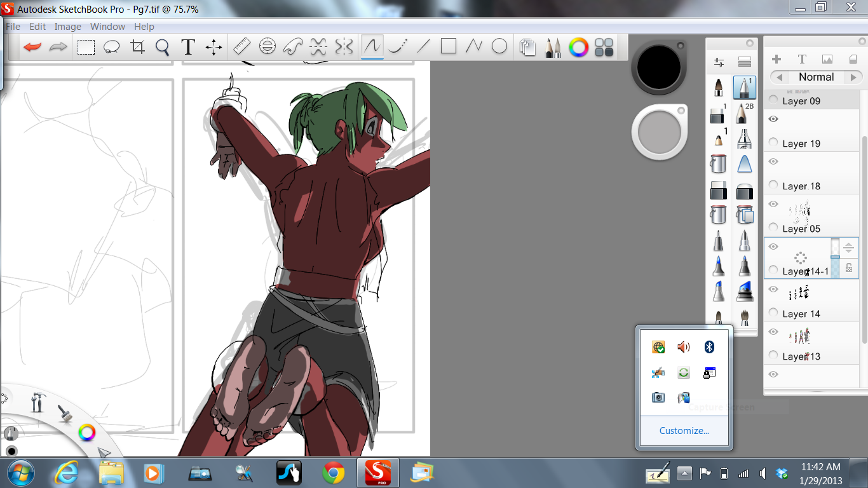Screen dimensions: 868x488
Task: Switch to Steady Stroke mode
Action: click(x=398, y=46)
